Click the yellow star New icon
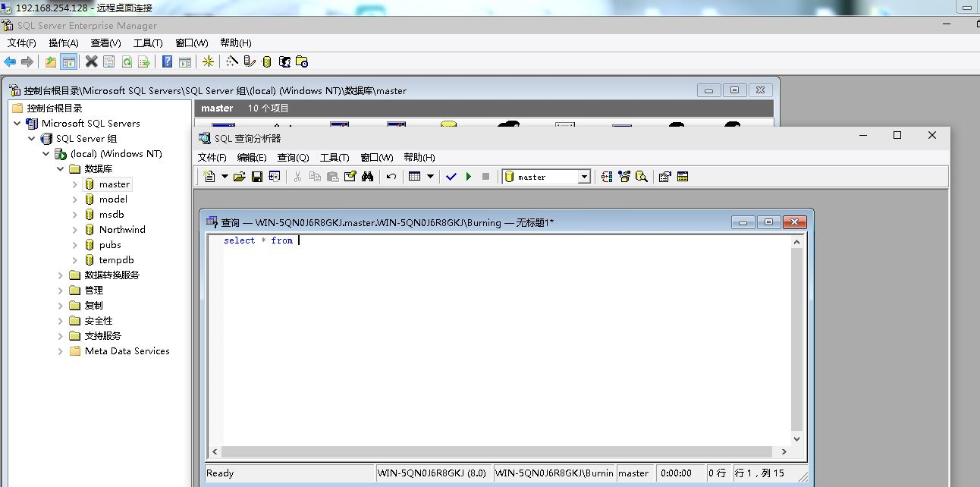 point(208,62)
